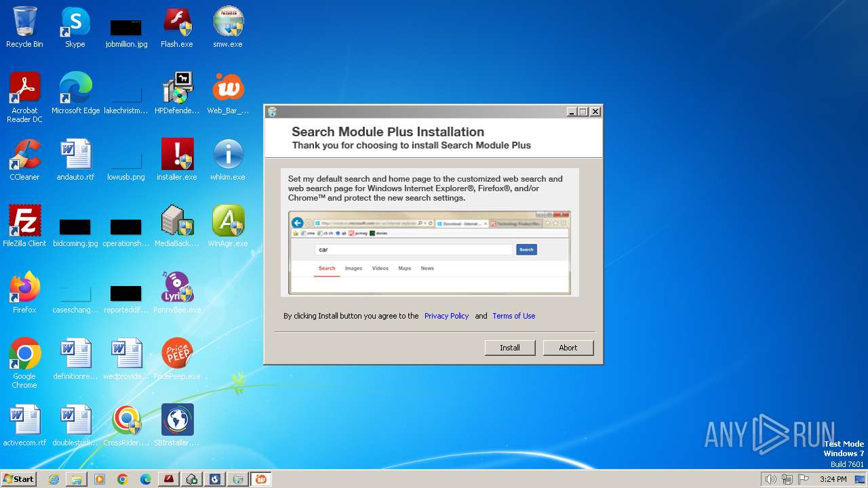Switch to the Flash installer taskbar item

(169, 479)
